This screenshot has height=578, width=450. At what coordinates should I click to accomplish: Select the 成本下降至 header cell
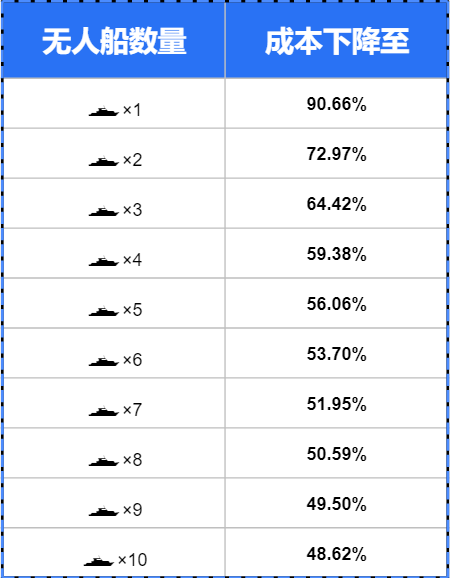336,41
